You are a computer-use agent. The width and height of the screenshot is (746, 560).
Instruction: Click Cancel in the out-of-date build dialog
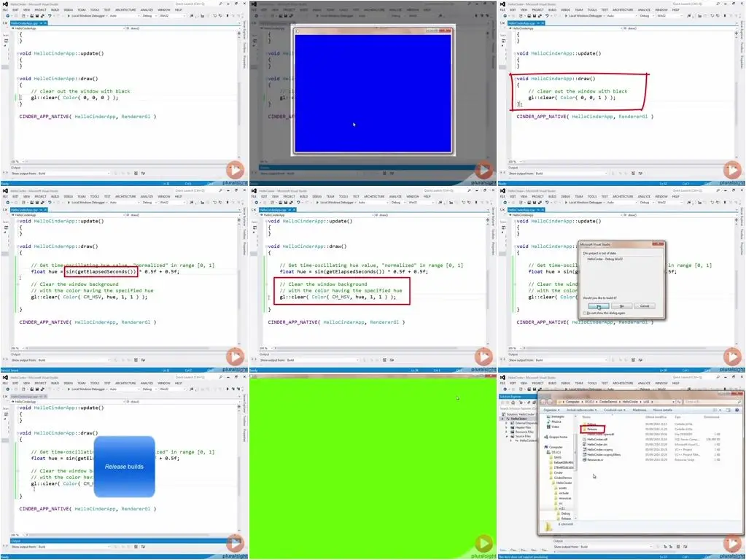[645, 306]
